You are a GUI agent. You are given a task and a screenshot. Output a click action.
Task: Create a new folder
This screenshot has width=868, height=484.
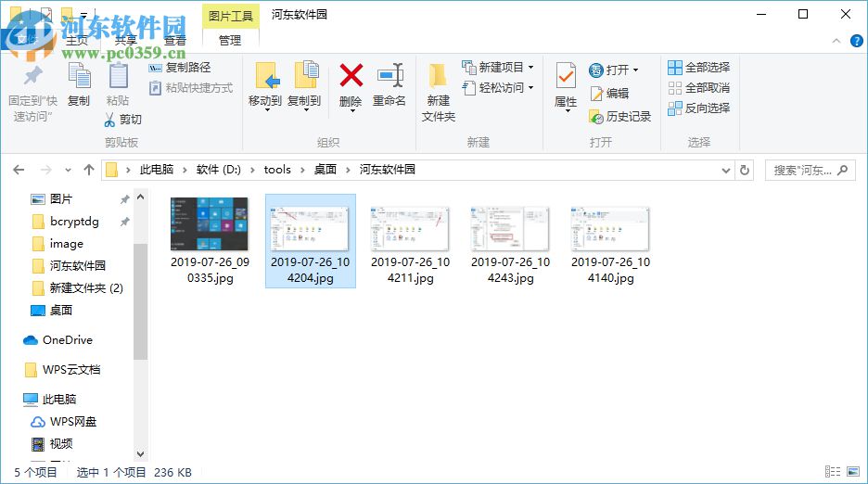pyautogui.click(x=439, y=92)
